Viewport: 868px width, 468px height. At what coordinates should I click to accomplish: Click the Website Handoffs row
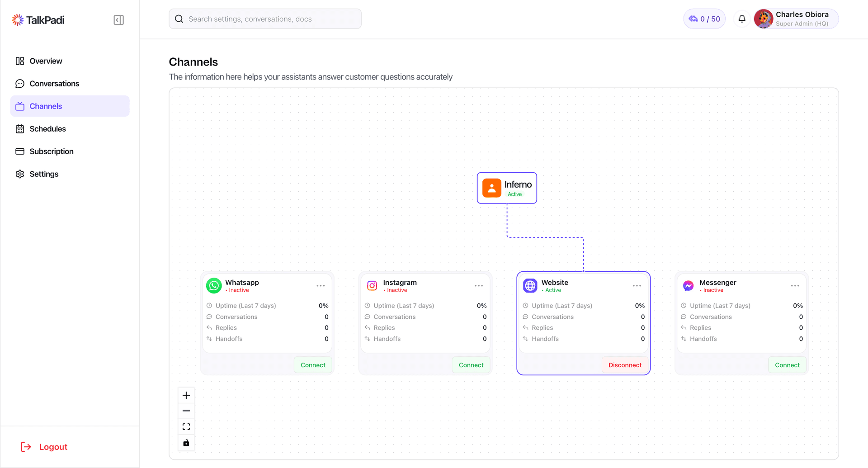(584, 339)
